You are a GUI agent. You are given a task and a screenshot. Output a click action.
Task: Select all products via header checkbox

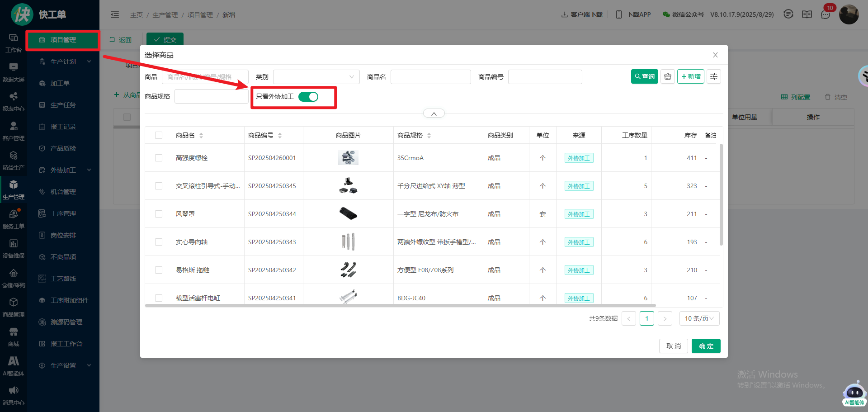click(159, 135)
